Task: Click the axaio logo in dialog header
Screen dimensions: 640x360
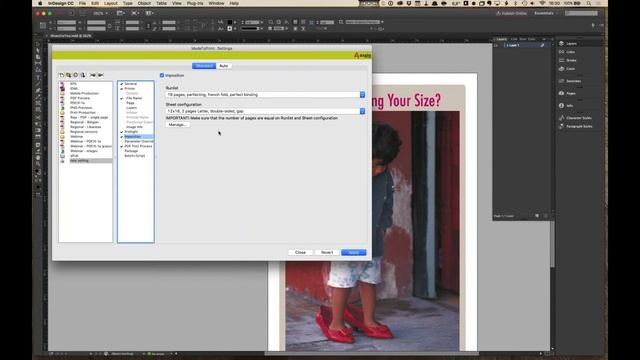Action: [x=362, y=55]
